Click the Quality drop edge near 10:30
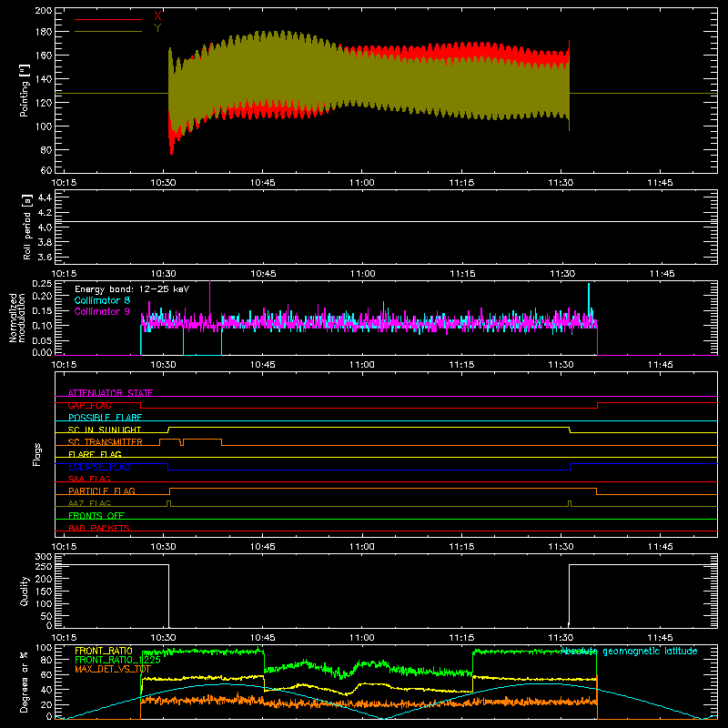The width and height of the screenshot is (728, 728). click(168, 596)
